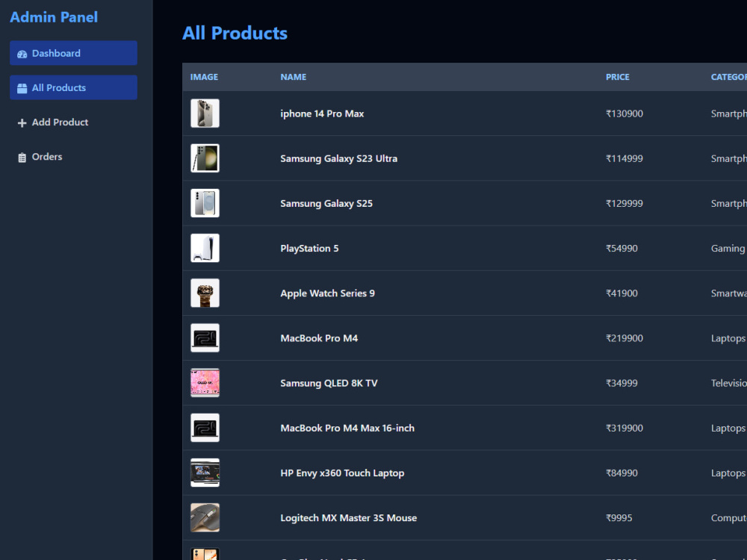Click the PlayStation 5 product name
The height and width of the screenshot is (560, 747).
(309, 249)
